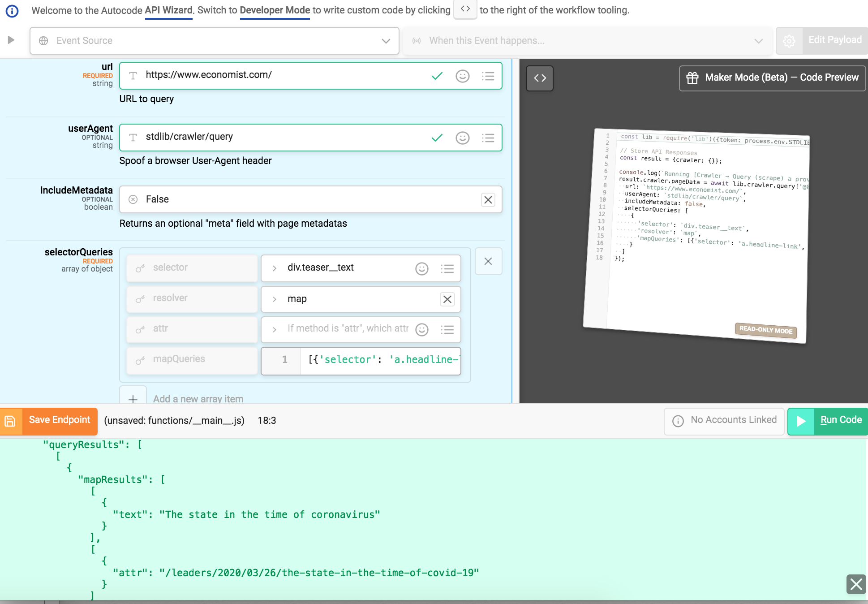Toggle the includeMetadata False value
Image resolution: width=868 pixels, height=604 pixels.
pyautogui.click(x=311, y=199)
